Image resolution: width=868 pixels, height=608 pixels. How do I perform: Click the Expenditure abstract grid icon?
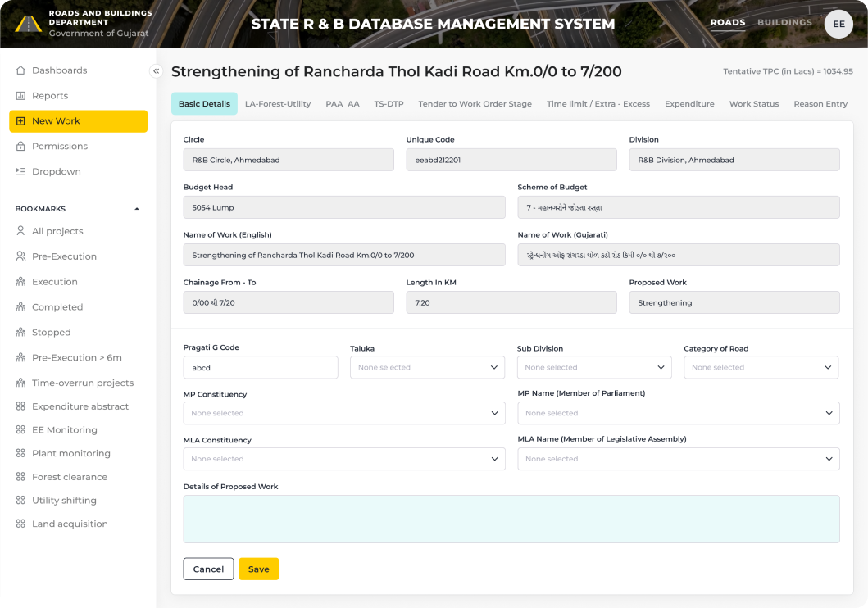coord(20,406)
